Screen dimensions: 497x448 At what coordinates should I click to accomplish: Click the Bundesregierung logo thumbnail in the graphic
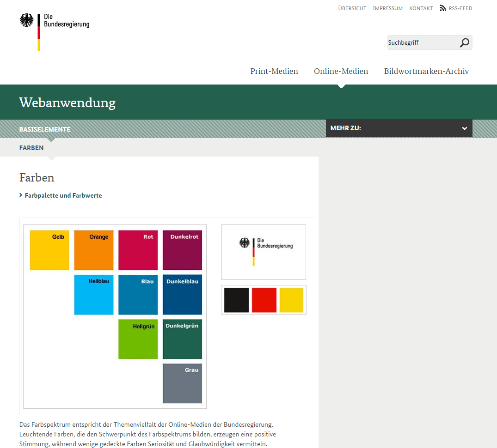[x=264, y=252]
